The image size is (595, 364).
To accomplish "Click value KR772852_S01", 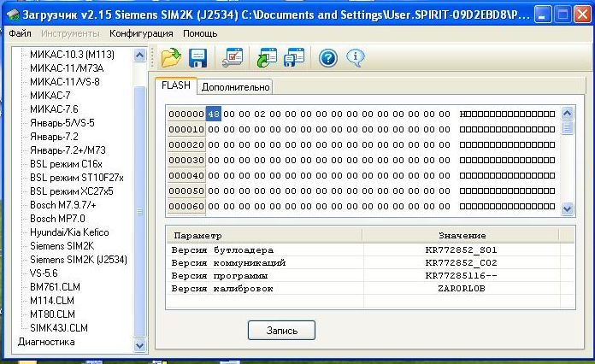I will [461, 250].
